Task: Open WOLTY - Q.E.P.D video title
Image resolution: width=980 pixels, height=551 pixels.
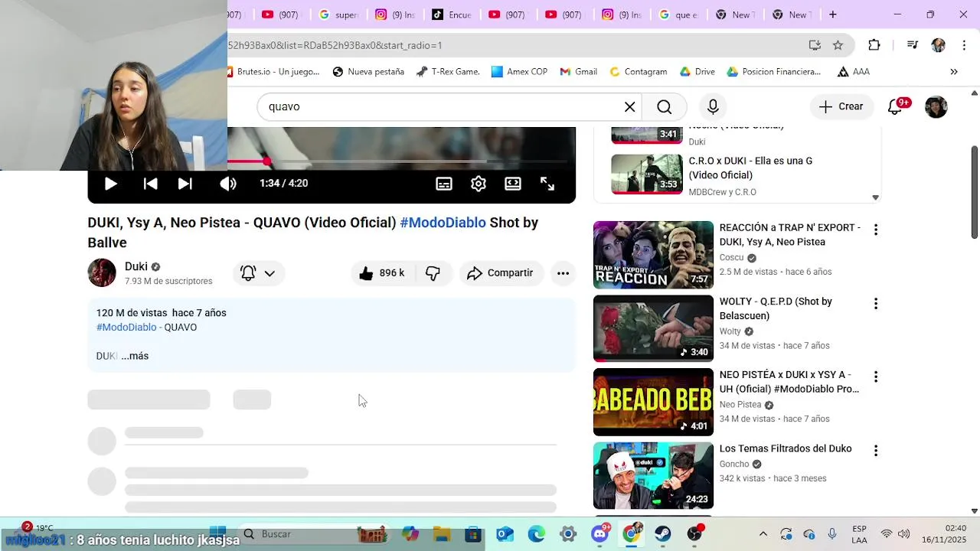Action: pos(776,308)
